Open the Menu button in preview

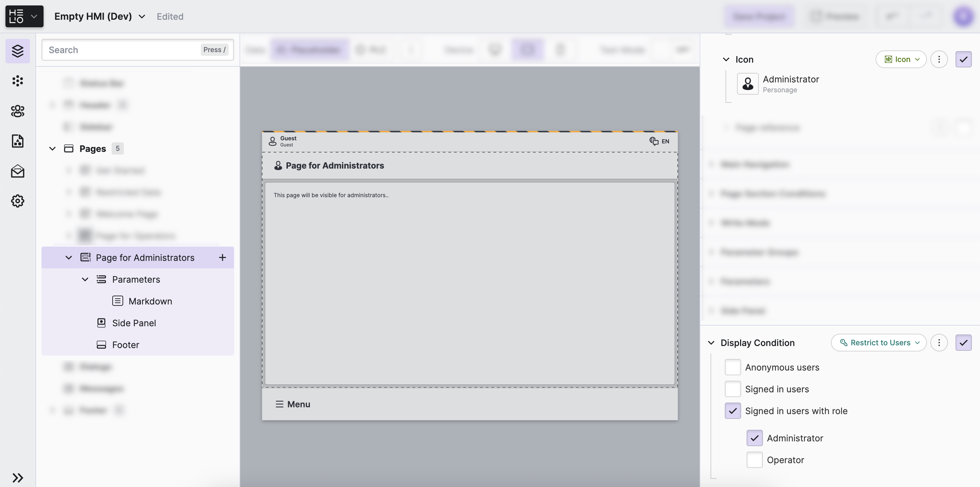click(x=293, y=404)
